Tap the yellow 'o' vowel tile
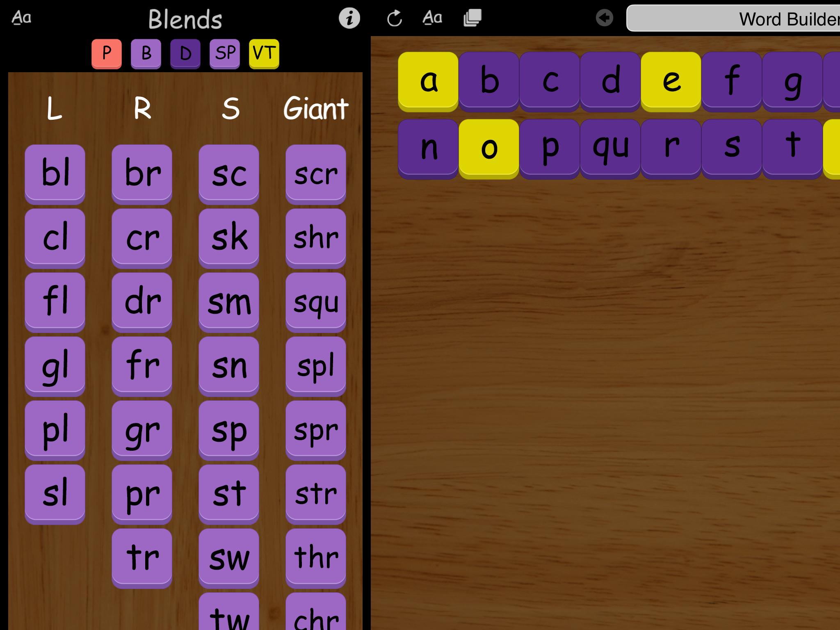The image size is (840, 630). 489,148
